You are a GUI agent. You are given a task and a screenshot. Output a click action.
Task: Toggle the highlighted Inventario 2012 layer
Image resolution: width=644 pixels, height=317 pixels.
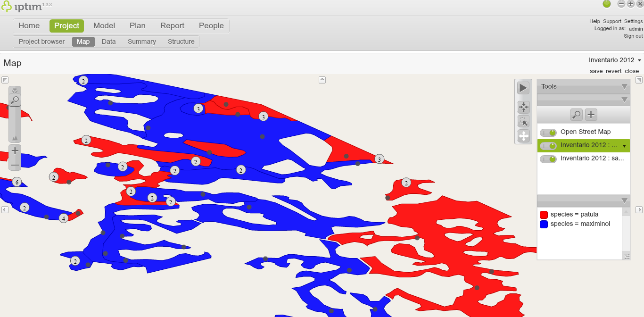(x=548, y=146)
